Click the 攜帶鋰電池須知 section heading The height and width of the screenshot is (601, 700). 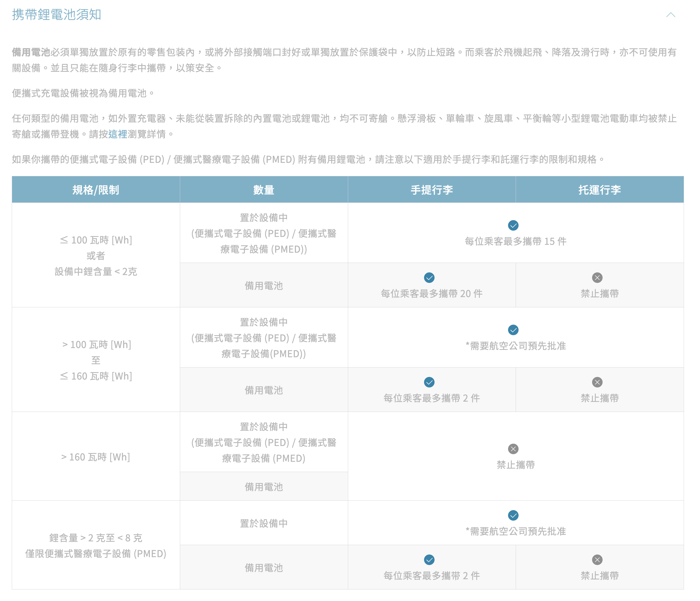tap(57, 14)
